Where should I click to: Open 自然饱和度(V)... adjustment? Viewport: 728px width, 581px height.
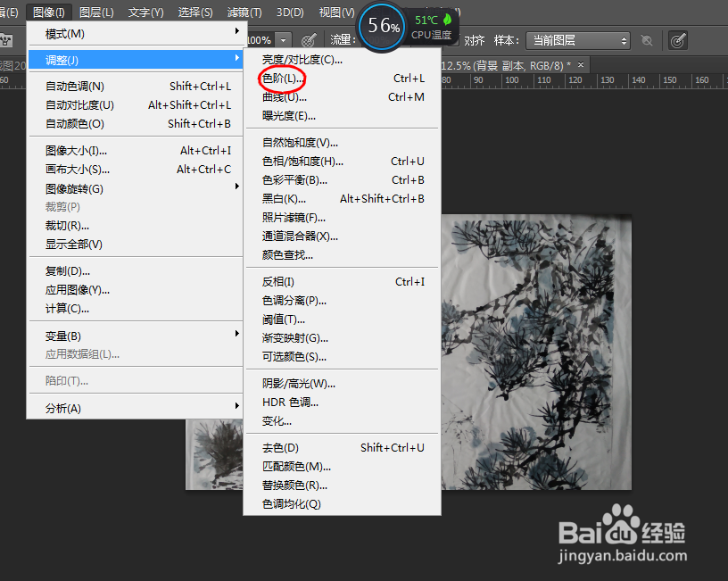(x=343, y=143)
